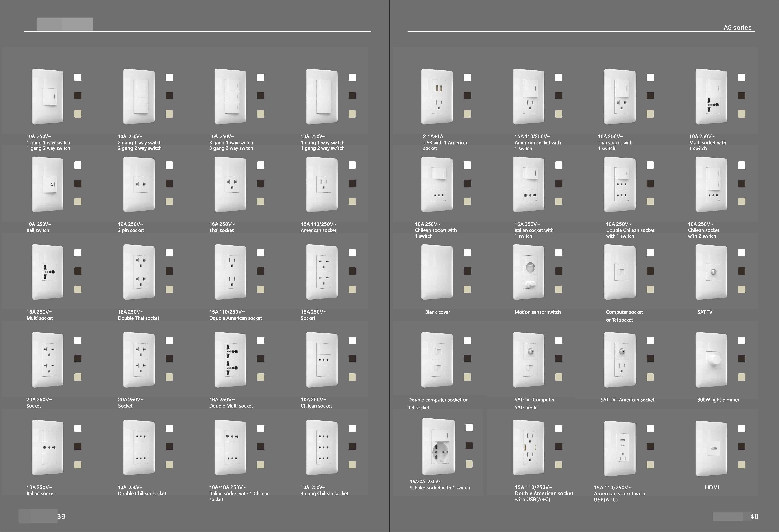Click the 'Motion sensor switch' label
This screenshot has height=532, width=779.
click(537, 312)
